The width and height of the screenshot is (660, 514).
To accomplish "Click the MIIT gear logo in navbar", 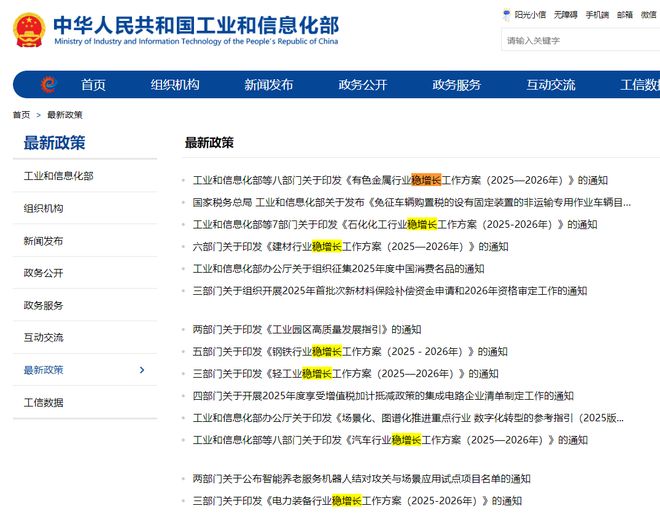I will point(48,85).
